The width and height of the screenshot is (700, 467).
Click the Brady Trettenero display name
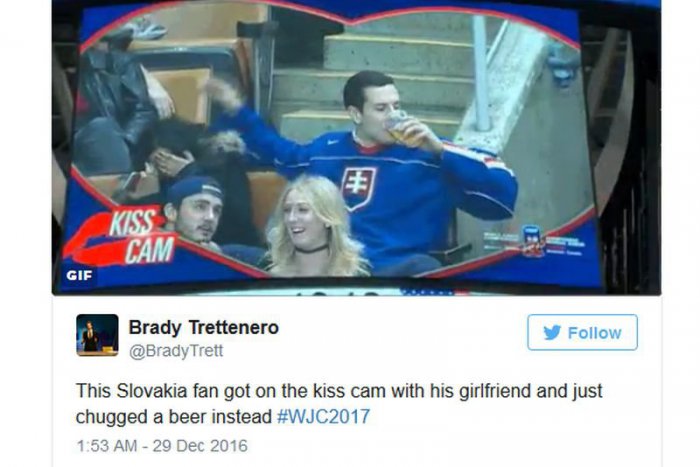[204, 327]
